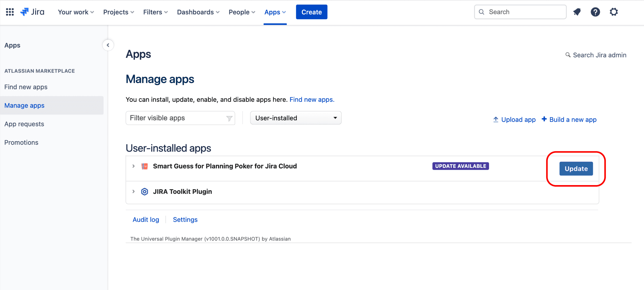This screenshot has width=644, height=290.
Task: Click the JIRA Toolkit Plugin icon
Action: (144, 192)
